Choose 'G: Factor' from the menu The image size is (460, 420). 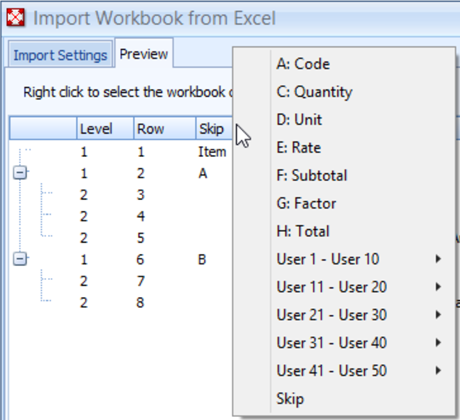pyautogui.click(x=344, y=203)
